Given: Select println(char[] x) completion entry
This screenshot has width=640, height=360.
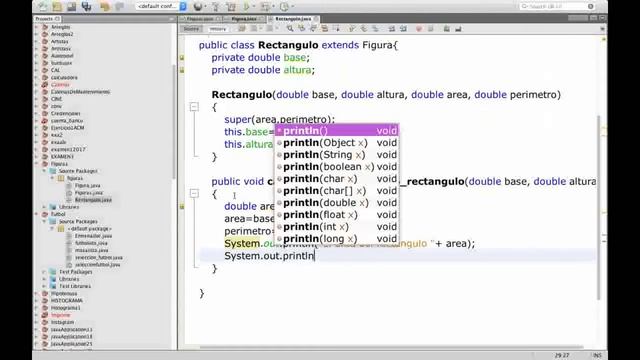Looking at the screenshot, I should coord(336,191).
